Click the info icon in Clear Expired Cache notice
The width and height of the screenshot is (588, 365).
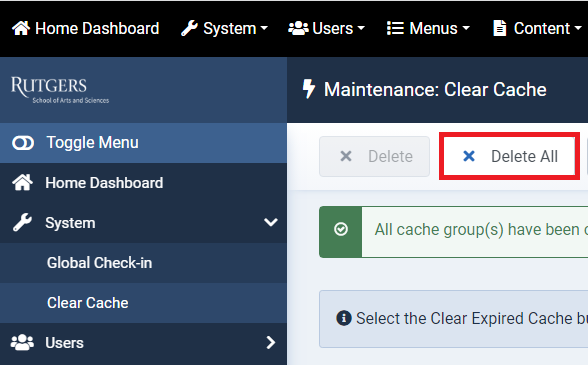(x=344, y=318)
